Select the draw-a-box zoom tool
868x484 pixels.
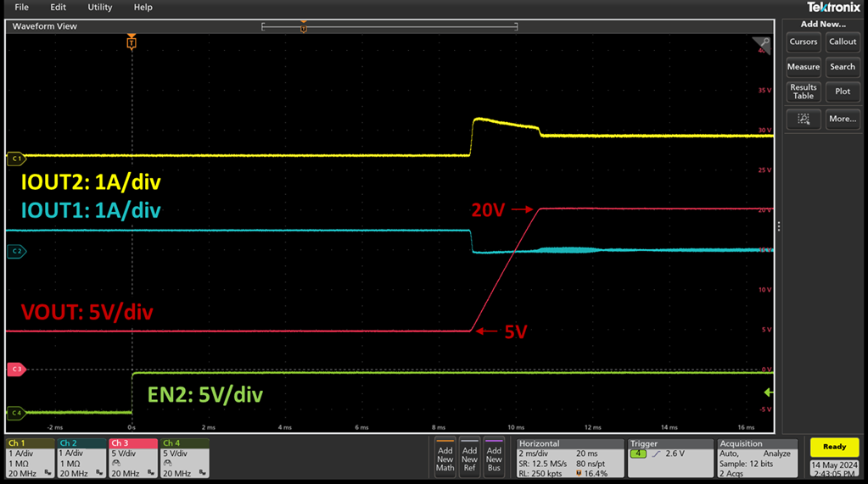(803, 119)
